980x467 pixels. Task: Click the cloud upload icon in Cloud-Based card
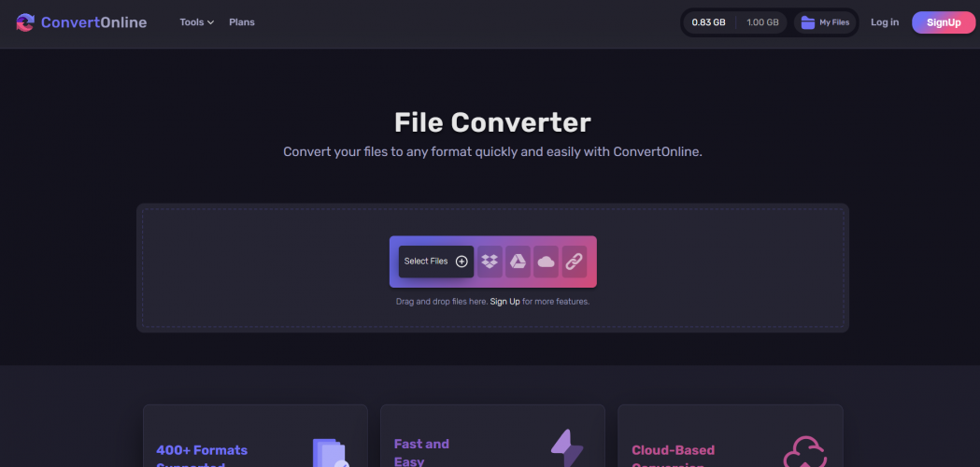point(805,451)
